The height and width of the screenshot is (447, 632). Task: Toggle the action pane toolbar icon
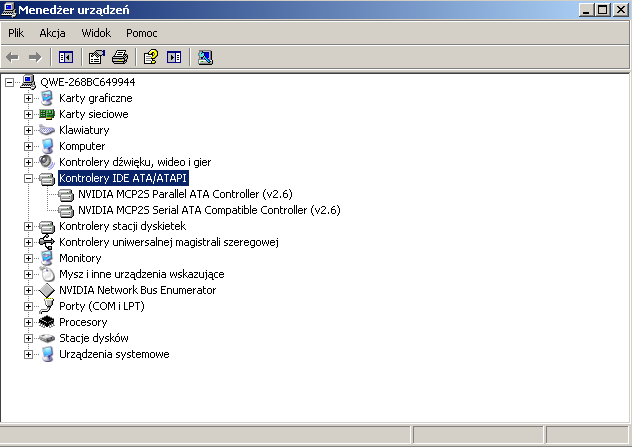tap(174, 57)
